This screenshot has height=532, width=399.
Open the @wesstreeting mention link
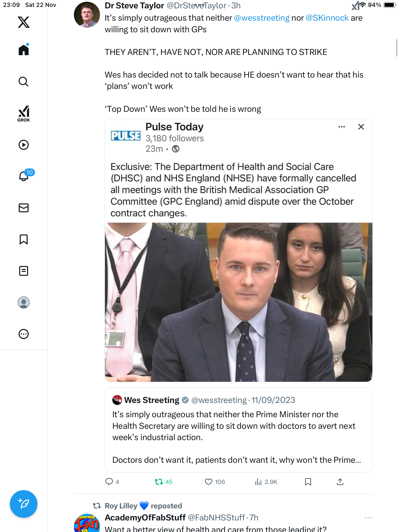262,18
